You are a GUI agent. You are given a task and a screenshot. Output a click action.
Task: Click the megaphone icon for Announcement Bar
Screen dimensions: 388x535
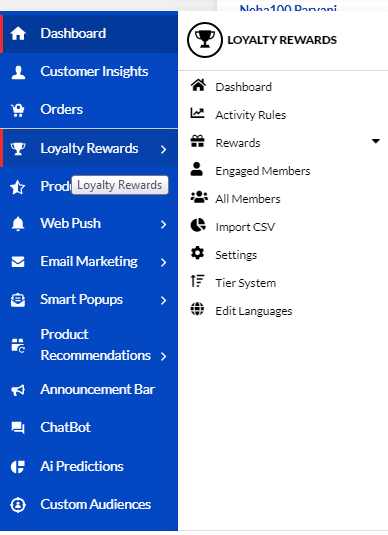[x=18, y=390]
